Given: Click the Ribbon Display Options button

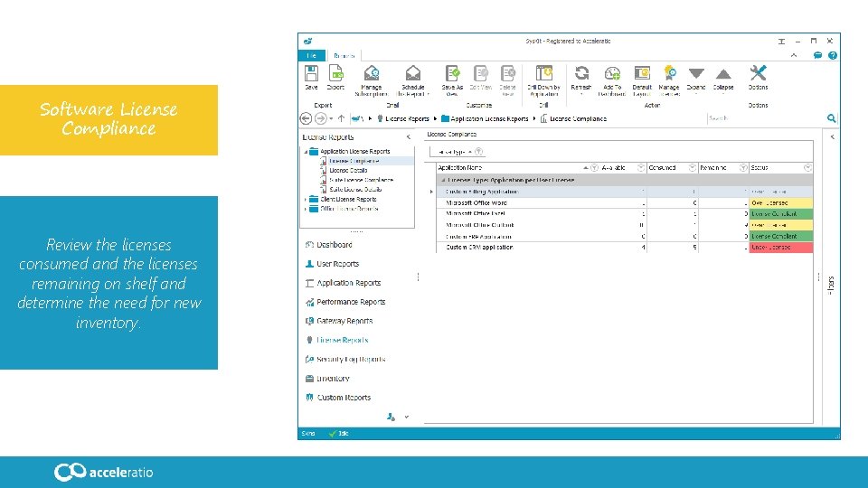Looking at the screenshot, I should pos(781,42).
